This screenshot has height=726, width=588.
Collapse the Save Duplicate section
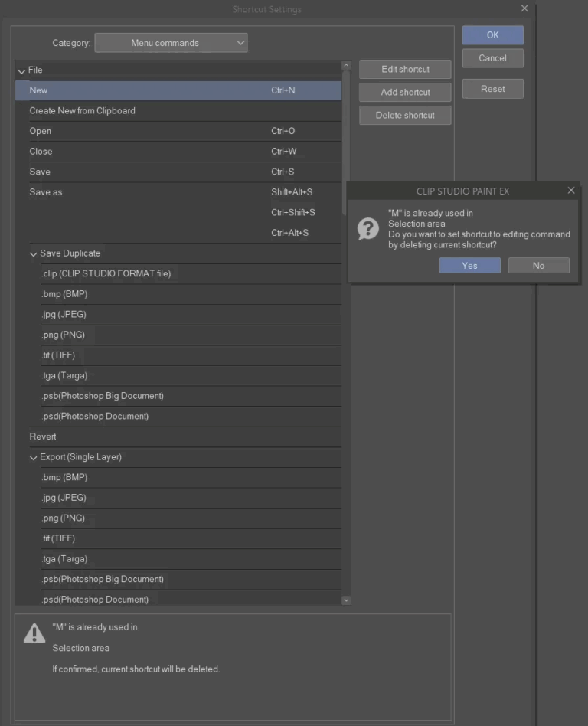pyautogui.click(x=33, y=253)
